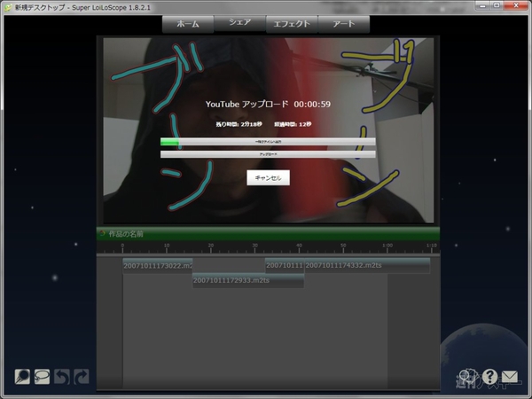The width and height of the screenshot is (532, 399).
Task: Open the mail envelope icon
Action: tap(510, 376)
